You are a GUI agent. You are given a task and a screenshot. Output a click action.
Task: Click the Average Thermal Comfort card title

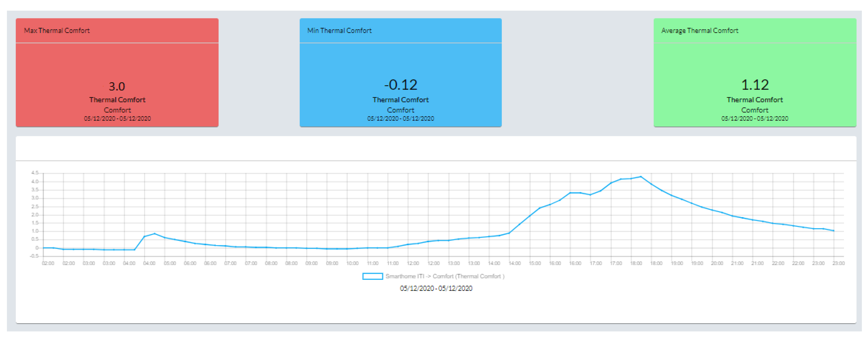[x=699, y=31]
